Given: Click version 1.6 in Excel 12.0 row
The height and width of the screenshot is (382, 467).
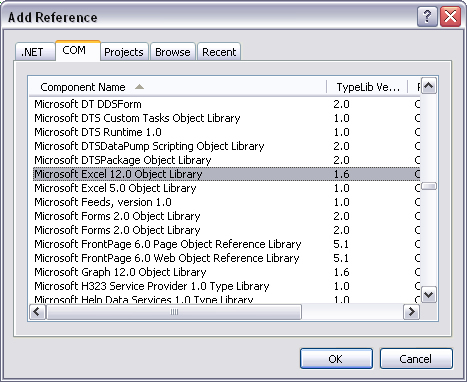Looking at the screenshot, I should point(341,174).
